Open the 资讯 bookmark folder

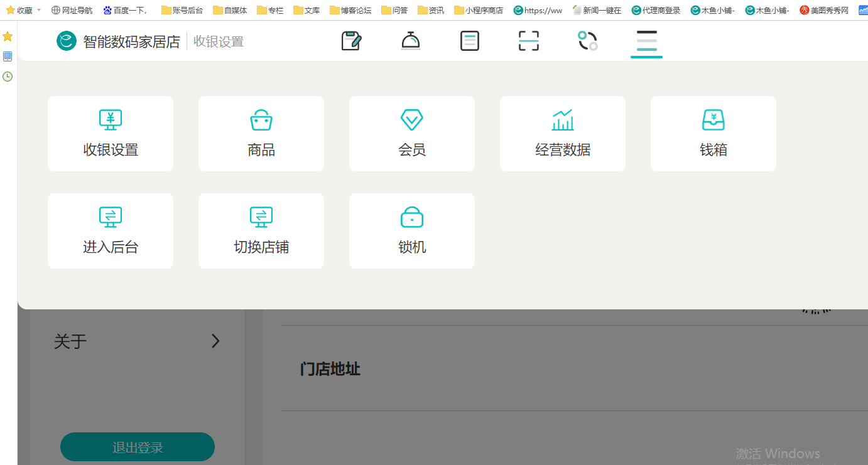(x=431, y=10)
